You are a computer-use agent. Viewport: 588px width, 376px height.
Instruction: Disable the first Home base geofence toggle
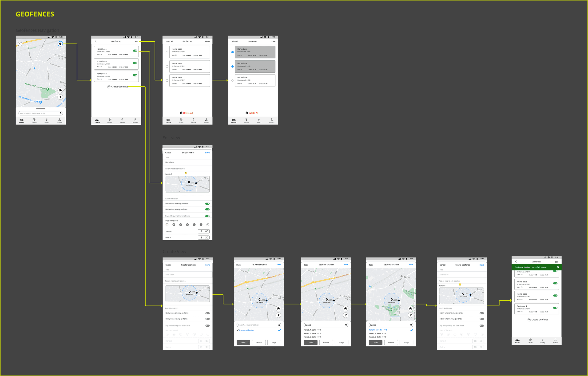pos(135,50)
